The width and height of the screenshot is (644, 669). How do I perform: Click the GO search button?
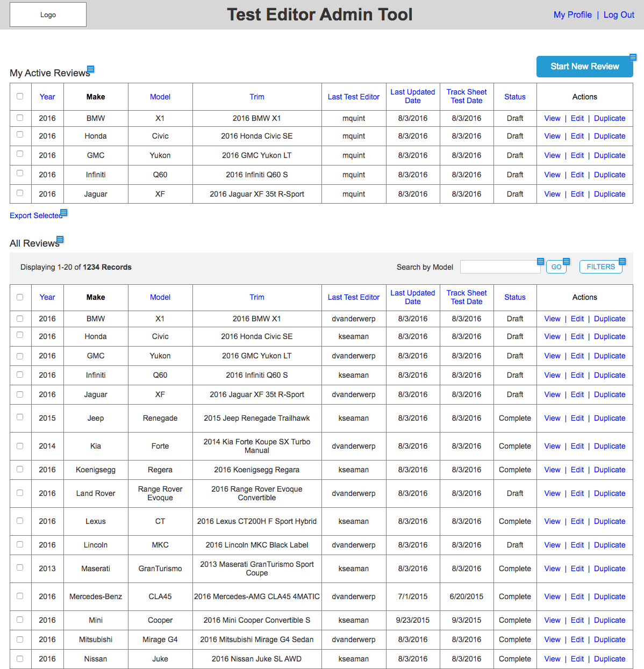[x=556, y=267]
